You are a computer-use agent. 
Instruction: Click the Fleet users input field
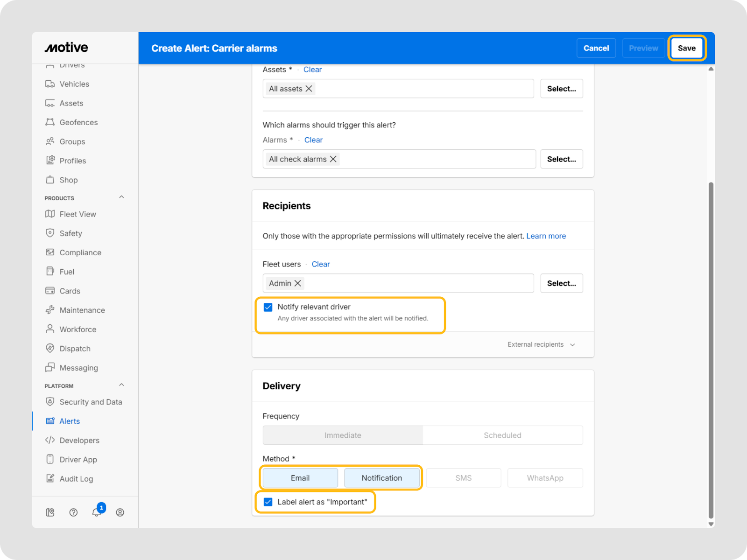[x=416, y=283]
